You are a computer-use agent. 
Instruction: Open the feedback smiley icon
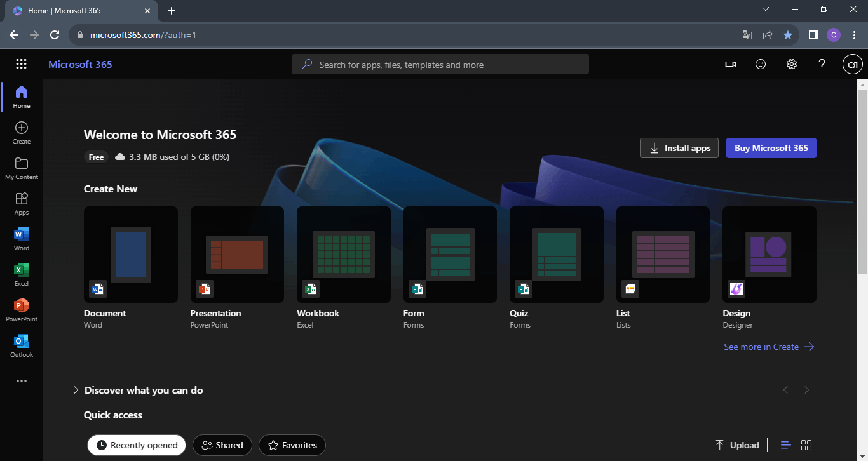coord(761,64)
